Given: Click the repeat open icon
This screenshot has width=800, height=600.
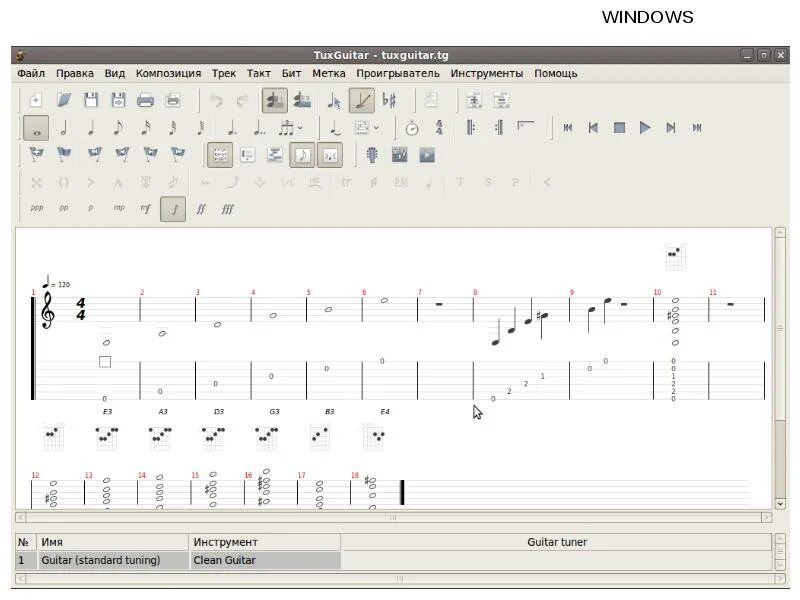Looking at the screenshot, I should coord(471,128).
